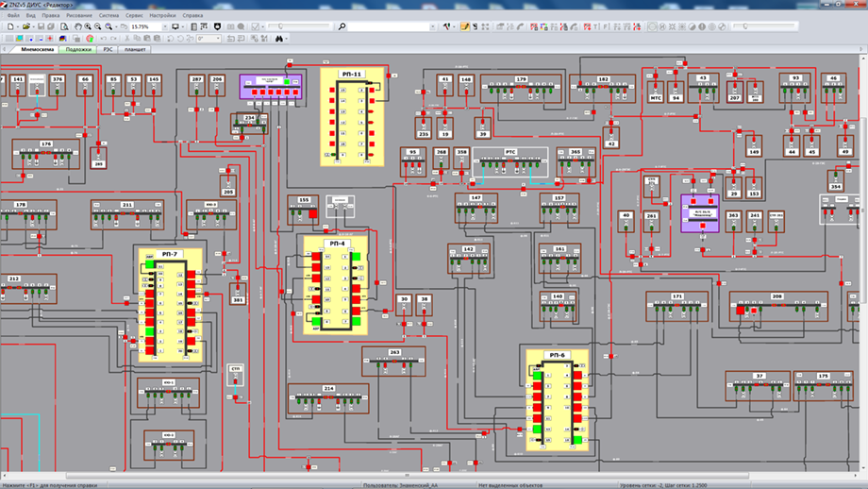The height and width of the screenshot is (489, 868).
Task: Switch to the Подложки tab
Action: (x=79, y=49)
